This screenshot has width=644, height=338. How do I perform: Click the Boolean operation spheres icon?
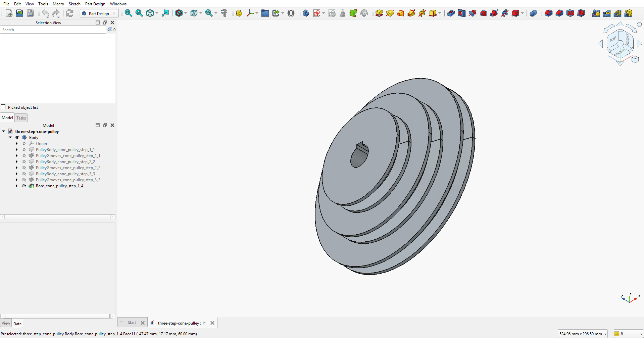point(533,13)
